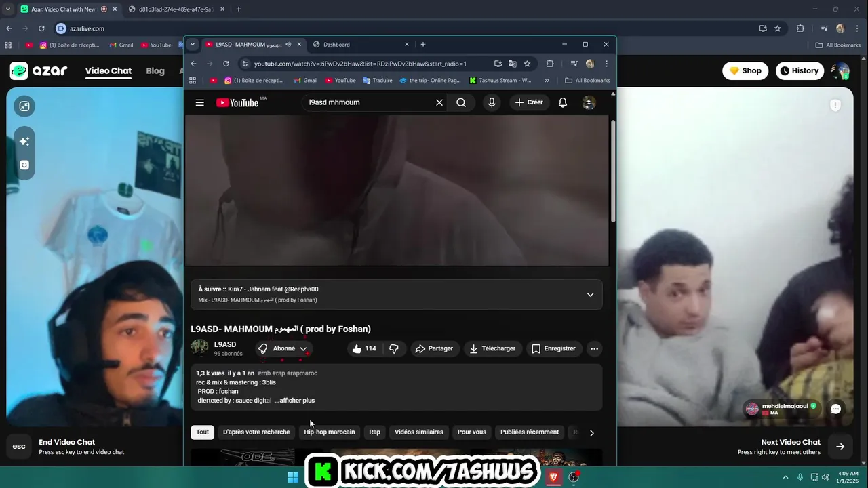868x488 pixels.
Task: Report partner using the shield icon
Action: click(835, 105)
